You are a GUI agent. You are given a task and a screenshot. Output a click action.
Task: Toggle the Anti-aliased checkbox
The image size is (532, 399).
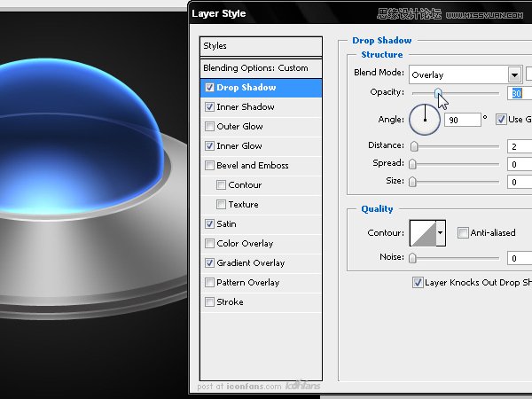coord(463,233)
